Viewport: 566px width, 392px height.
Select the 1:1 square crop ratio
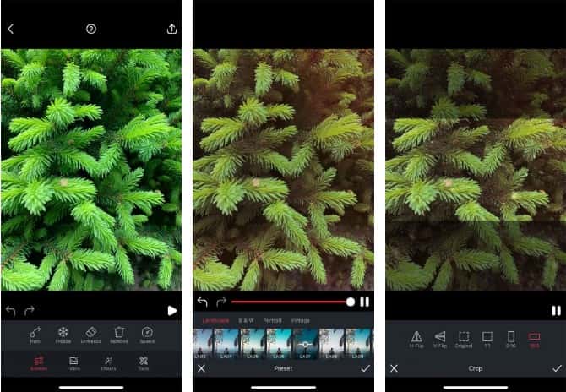point(487,340)
